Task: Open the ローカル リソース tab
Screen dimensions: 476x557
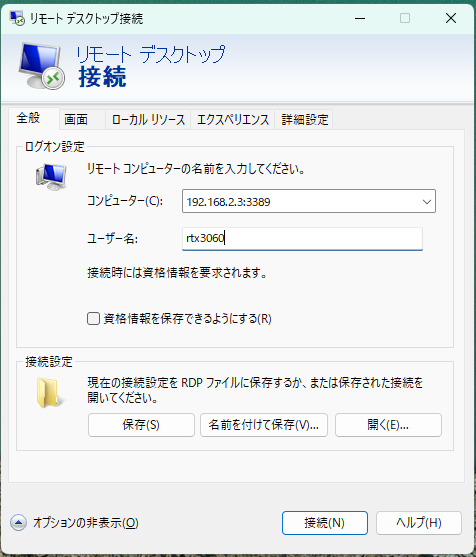Action: coord(148,119)
